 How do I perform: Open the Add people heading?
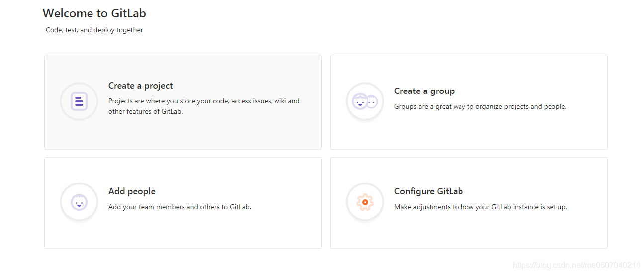[132, 191]
